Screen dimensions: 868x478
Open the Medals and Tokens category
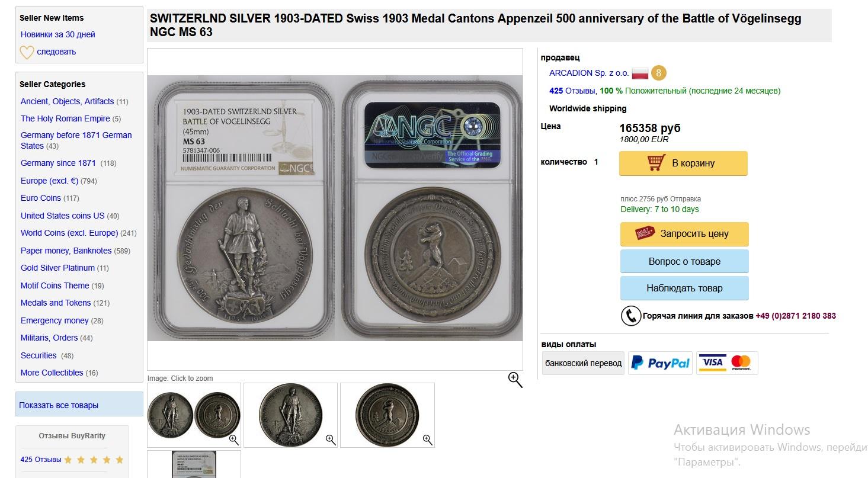click(x=56, y=303)
